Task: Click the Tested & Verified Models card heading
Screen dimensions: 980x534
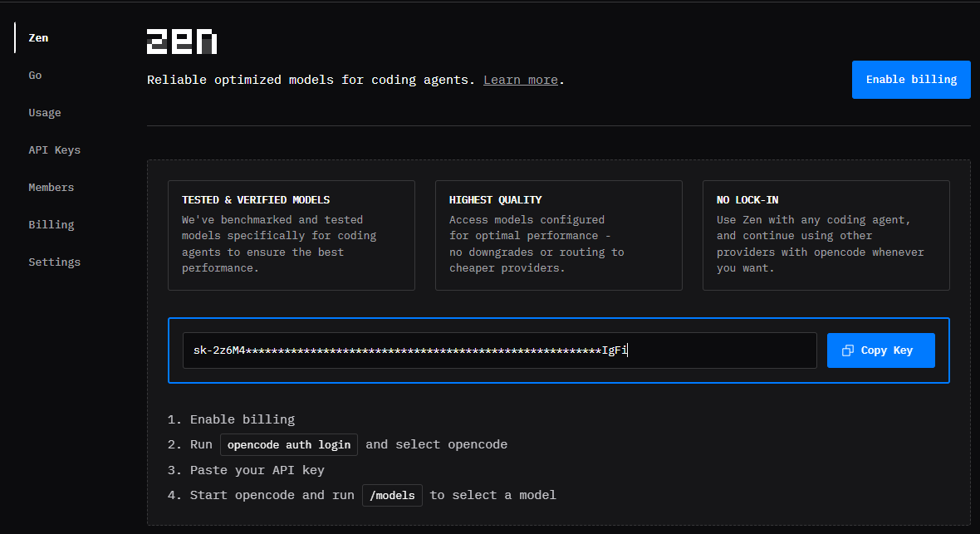Action: click(x=256, y=200)
